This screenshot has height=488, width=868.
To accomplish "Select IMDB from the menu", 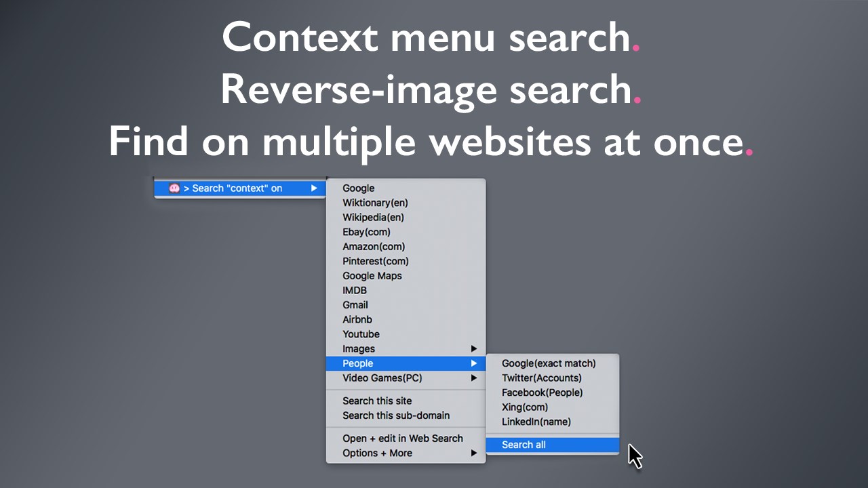I will (x=406, y=290).
